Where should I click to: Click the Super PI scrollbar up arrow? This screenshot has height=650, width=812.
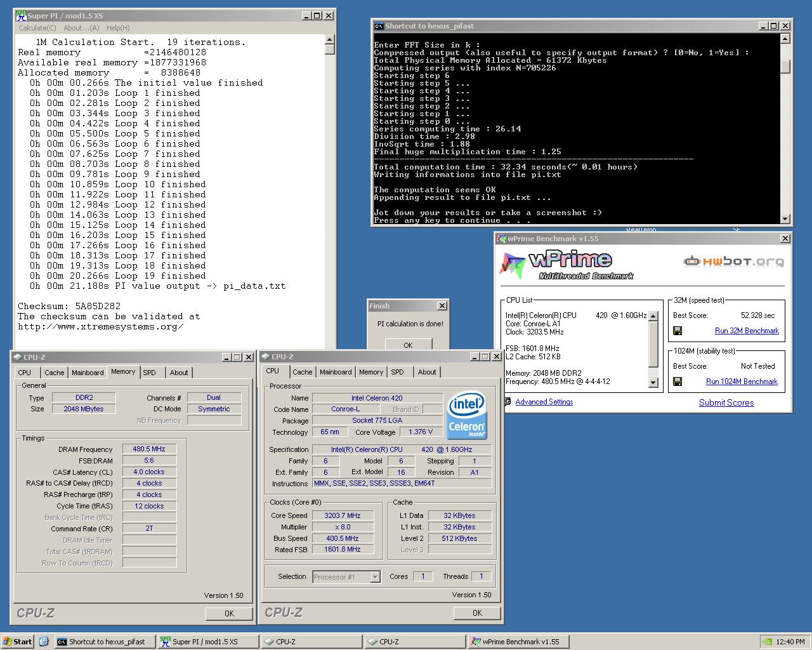tap(330, 40)
